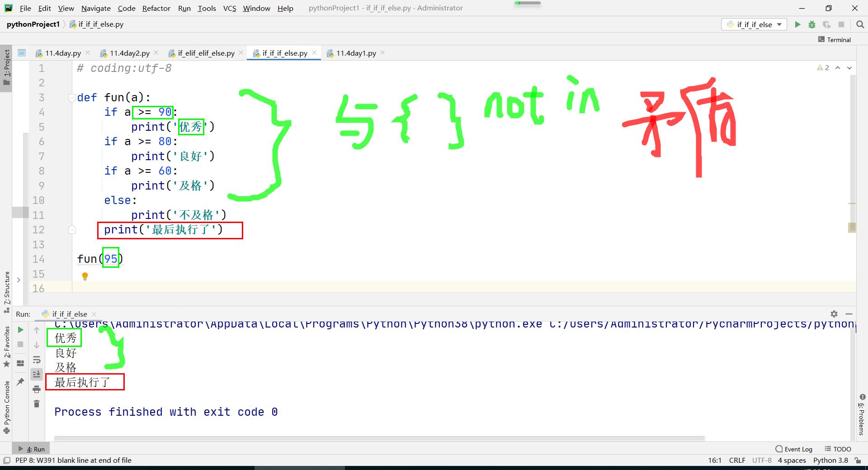Run the if_if_if_else configuration

797,24
